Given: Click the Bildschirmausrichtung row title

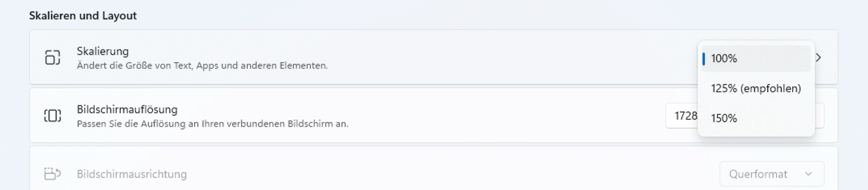Looking at the screenshot, I should pyautogui.click(x=132, y=174).
